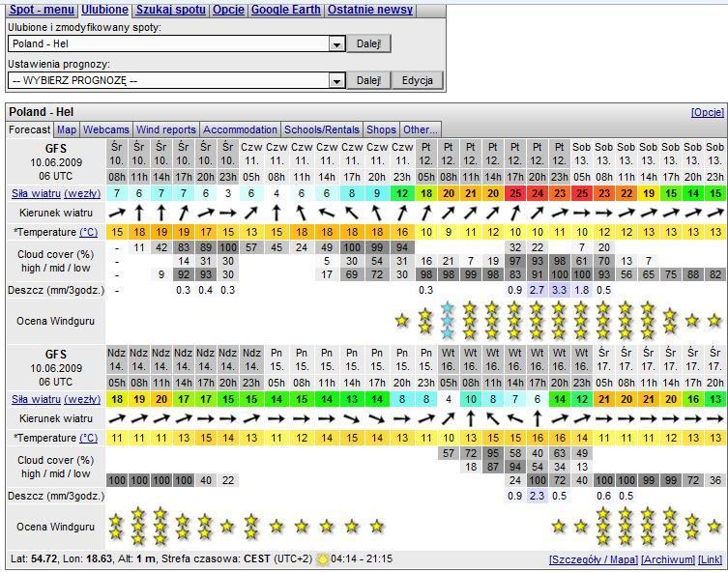Open the Schools/Rentals tab
The width and height of the screenshot is (728, 572).
coord(322,129)
